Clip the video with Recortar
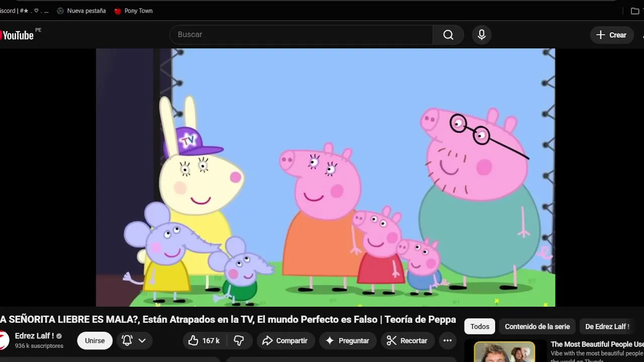This screenshot has width=644, height=362. [407, 340]
